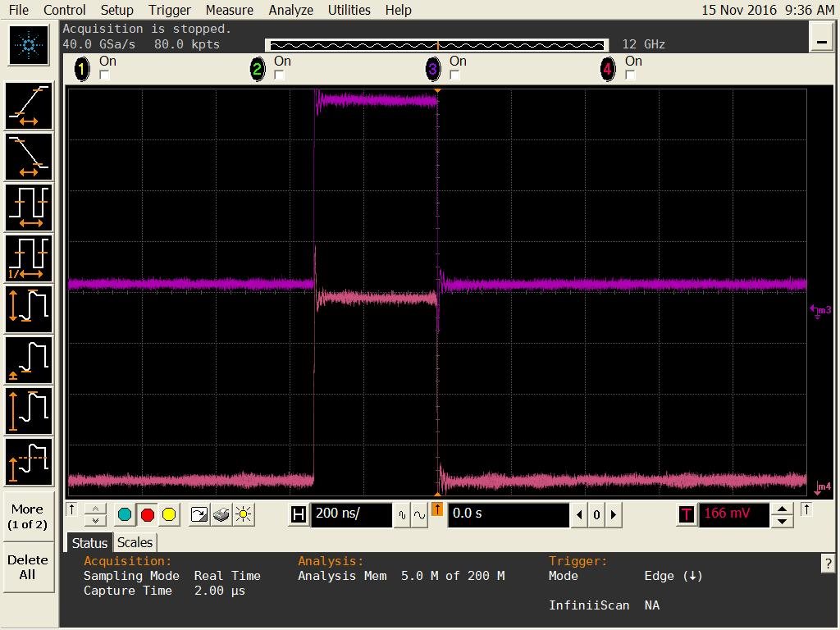Image resolution: width=840 pixels, height=630 pixels.
Task: Click right bottom up-arrow toggle near trigger
Action: tap(806, 509)
